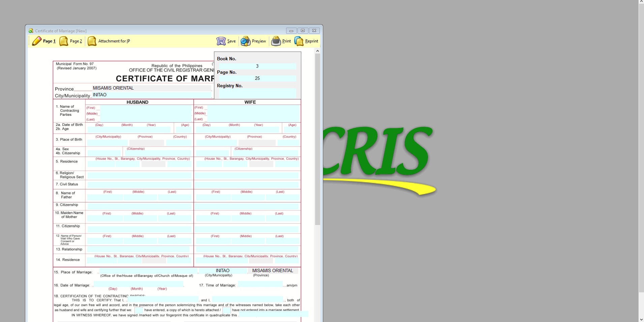Focus the husband's first name field
This screenshot has height=322, width=644.
[x=146, y=108]
